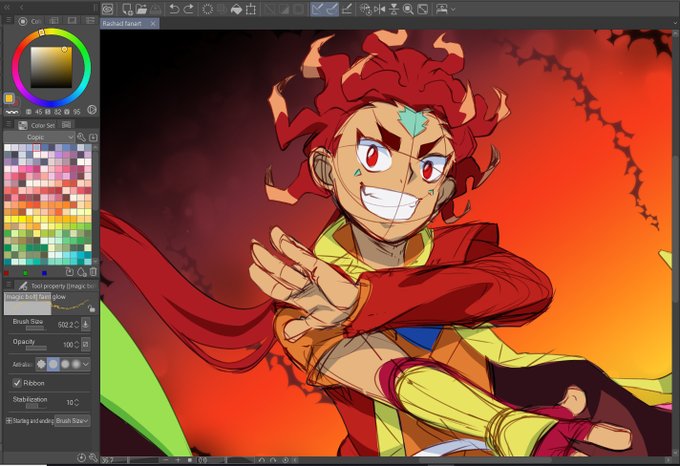Click the color set vertical scrollbar
This screenshot has height=466, width=680.
pos(95,205)
